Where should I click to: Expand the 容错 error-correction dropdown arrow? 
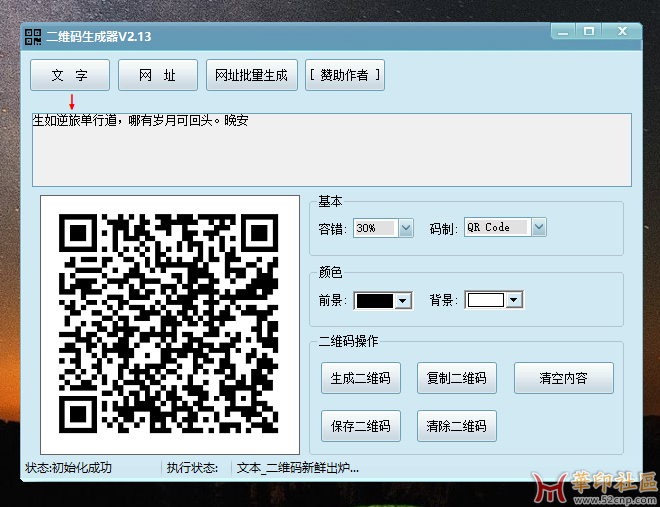click(x=406, y=228)
